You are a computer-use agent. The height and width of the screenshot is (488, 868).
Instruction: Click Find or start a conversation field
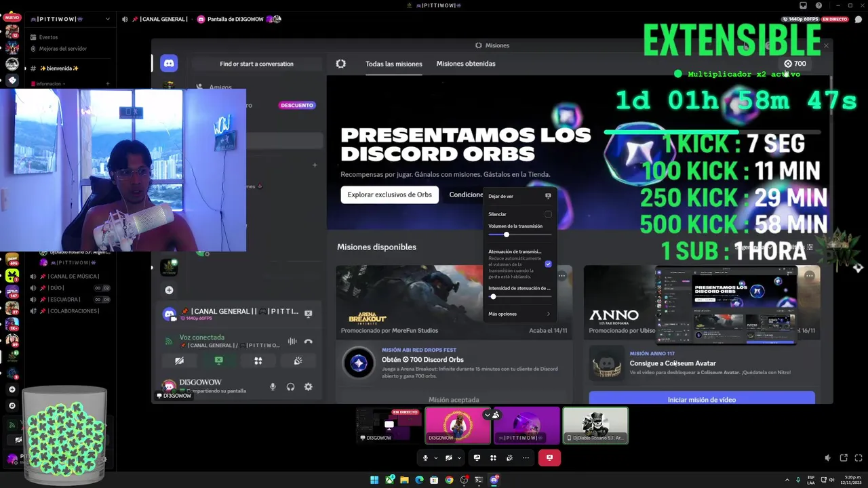click(x=256, y=64)
